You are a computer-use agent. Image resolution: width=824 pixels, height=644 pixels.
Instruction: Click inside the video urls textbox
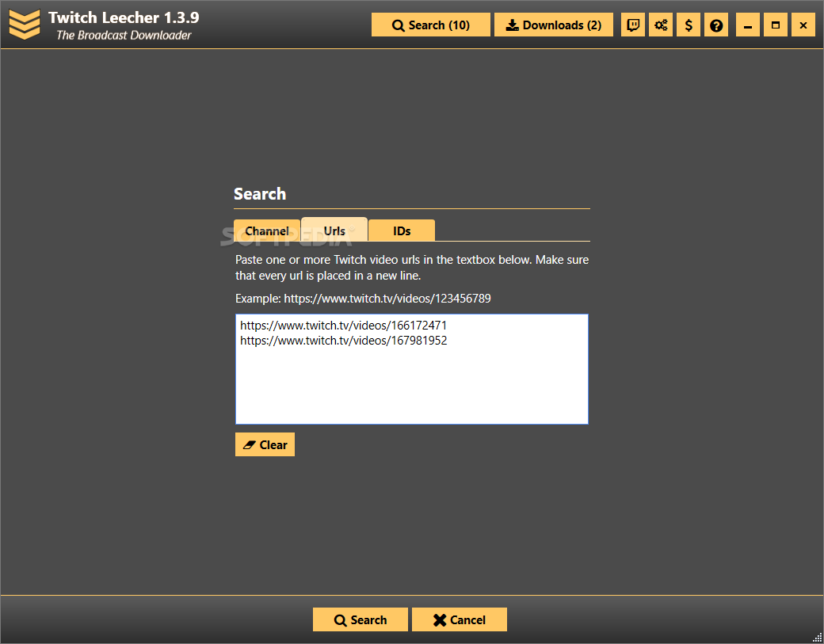(412, 369)
